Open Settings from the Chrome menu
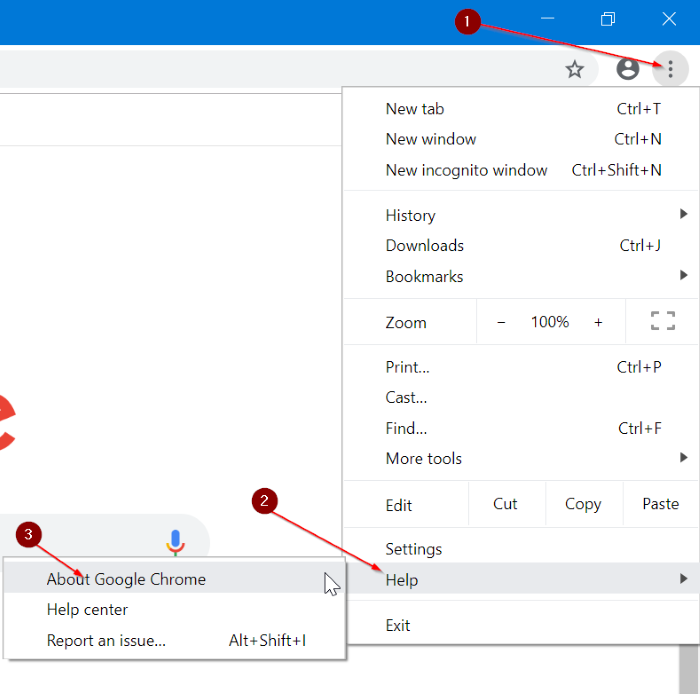This screenshot has height=694, width=700. [x=414, y=549]
